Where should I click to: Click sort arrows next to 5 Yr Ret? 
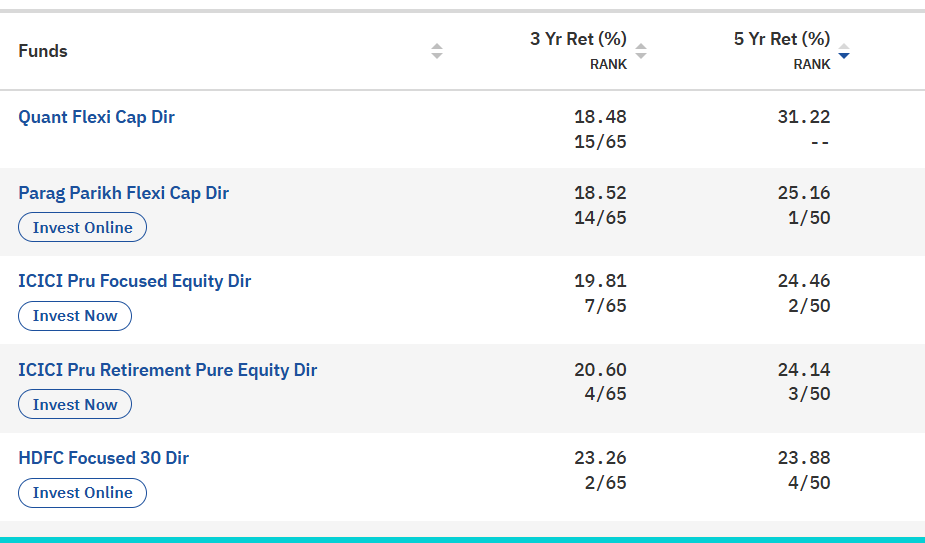(x=844, y=51)
